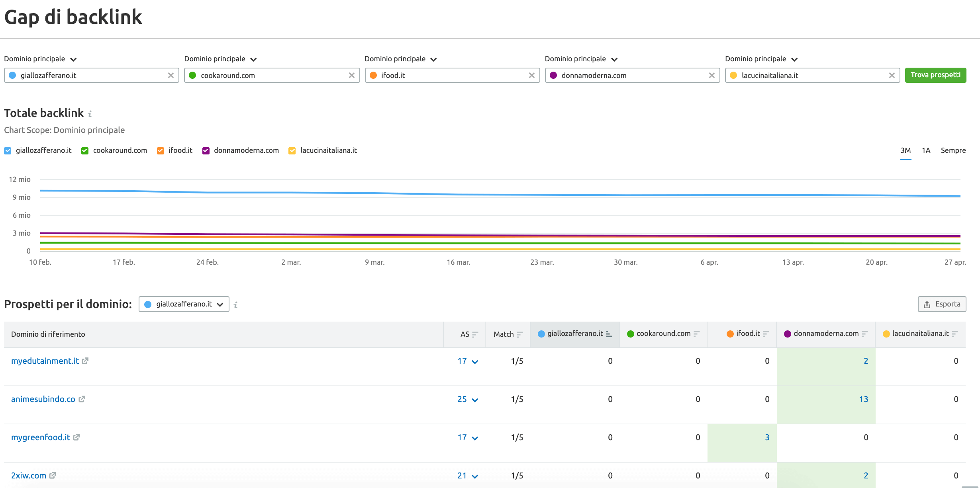The width and height of the screenshot is (980, 488).
Task: Switch chart range to Sempre
Action: [x=953, y=150]
